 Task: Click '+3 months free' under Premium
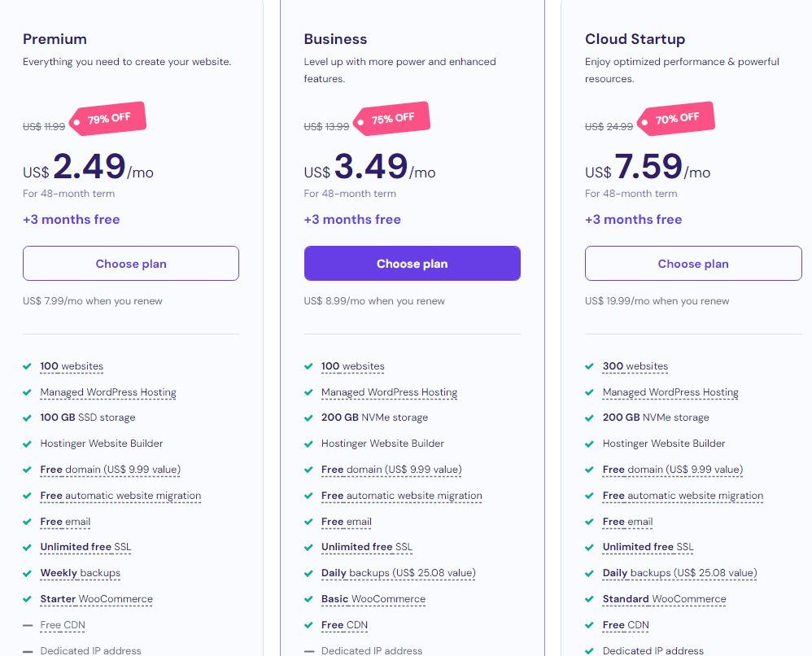point(72,219)
